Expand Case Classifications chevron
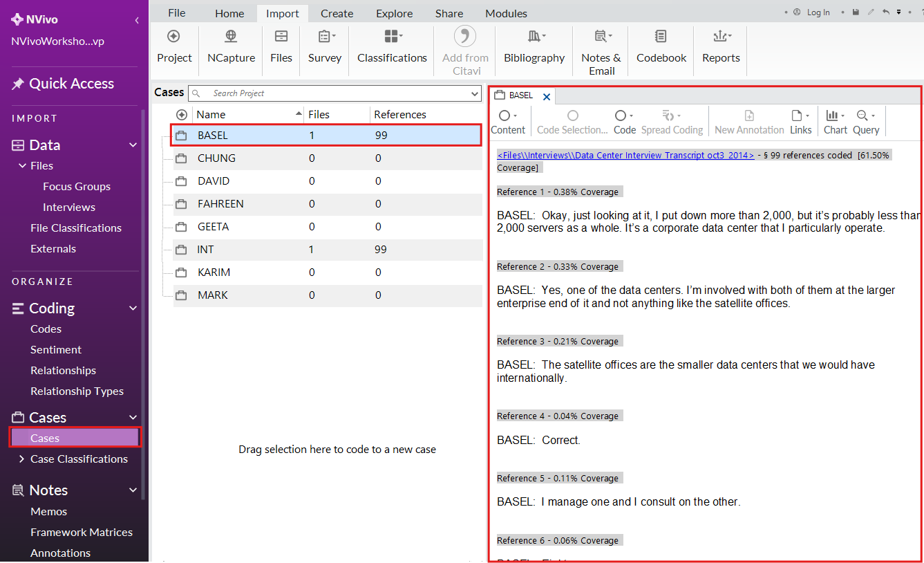This screenshot has height=563, width=924. coord(22,459)
